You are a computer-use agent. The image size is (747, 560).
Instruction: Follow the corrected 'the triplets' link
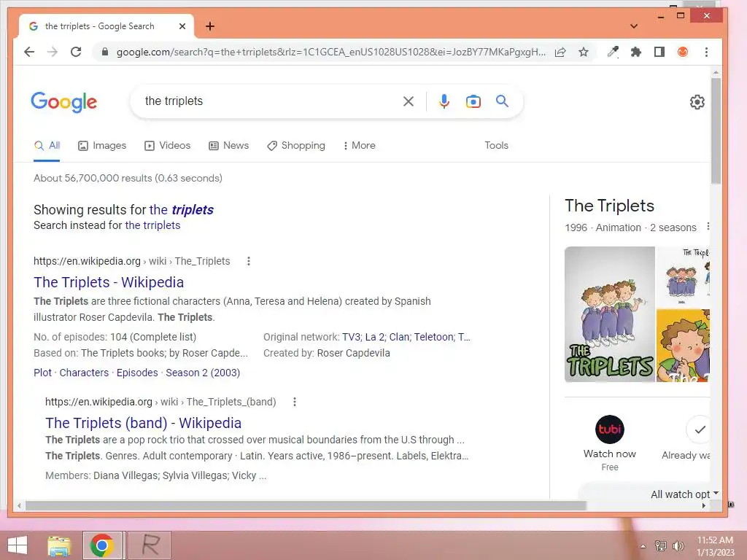click(x=181, y=209)
